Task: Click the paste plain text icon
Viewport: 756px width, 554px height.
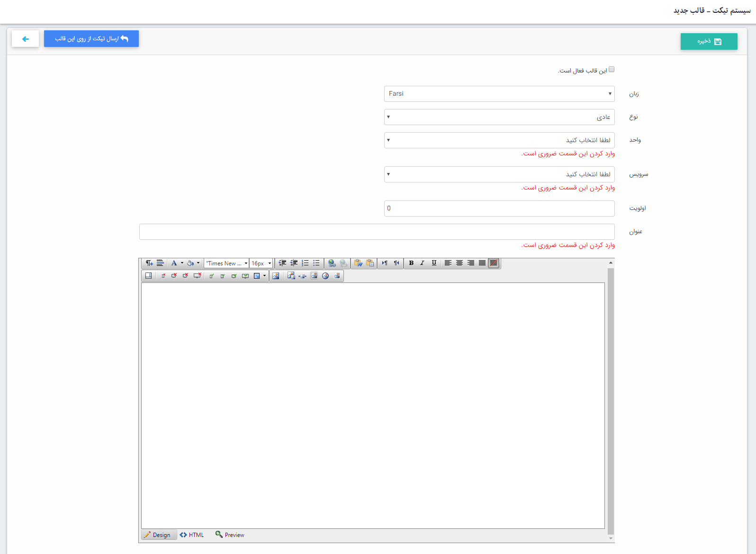Action: 370,263
